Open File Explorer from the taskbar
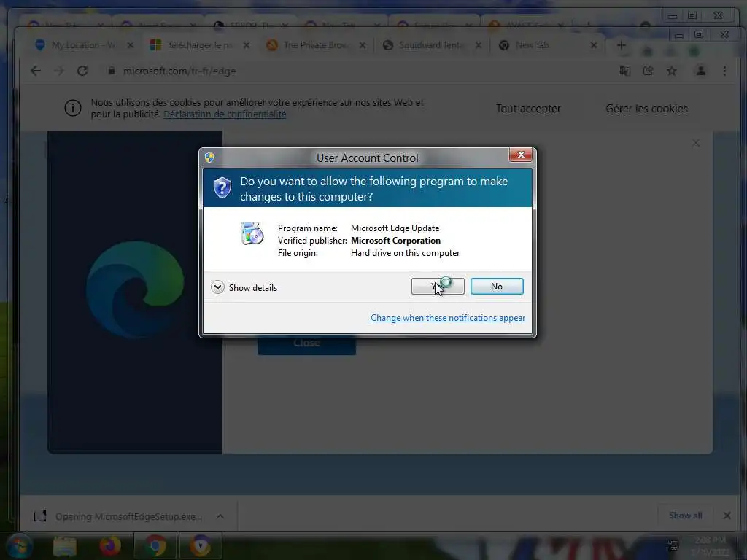 (65, 545)
